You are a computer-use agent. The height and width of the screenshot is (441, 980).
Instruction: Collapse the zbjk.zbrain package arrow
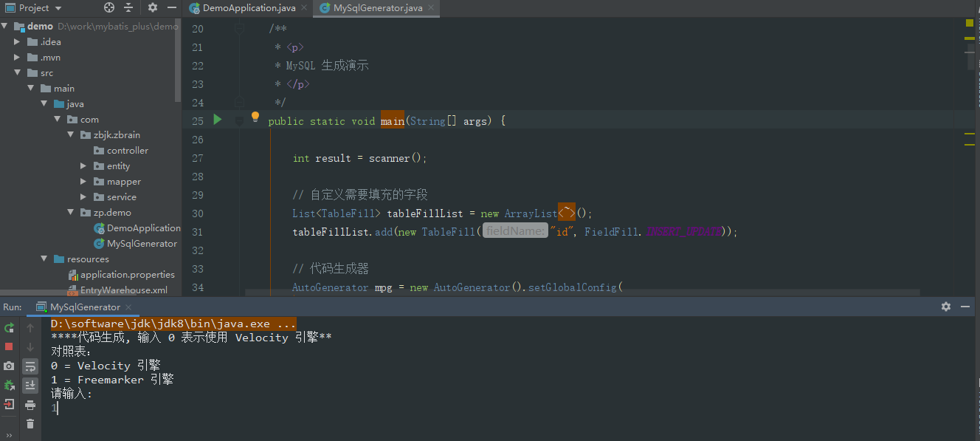70,134
